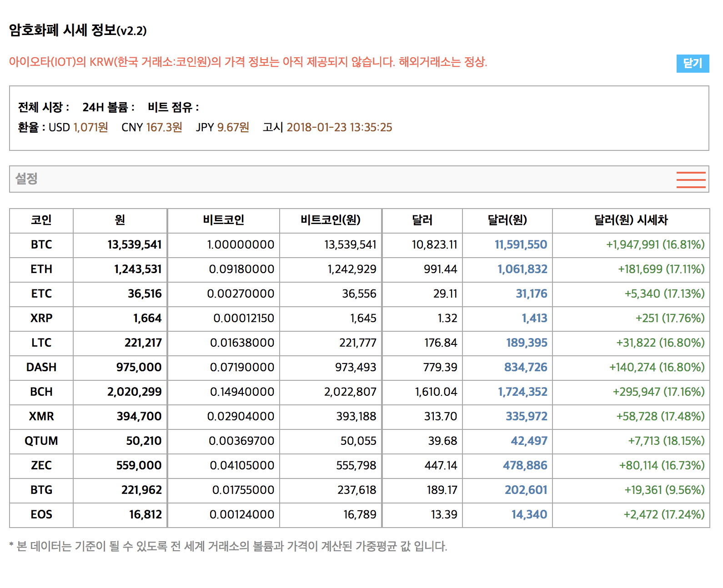Click BCH won price 2,020,299
This screenshot has width=723, height=588.
pos(135,392)
